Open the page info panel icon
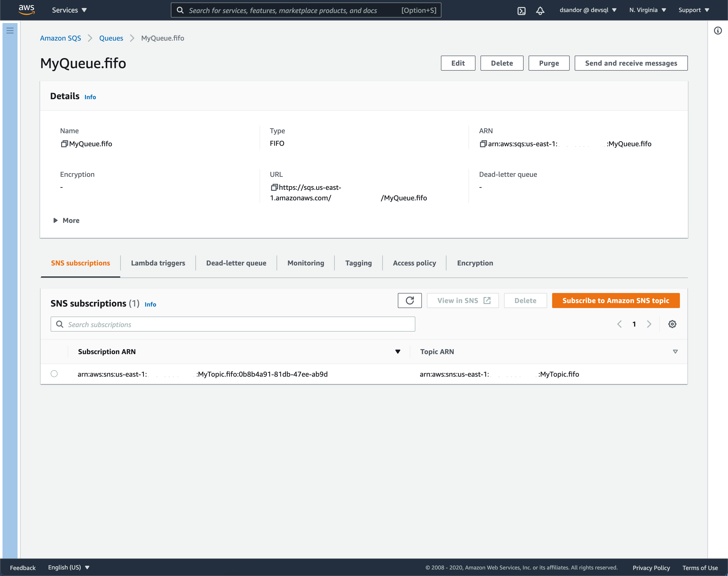 (718, 31)
